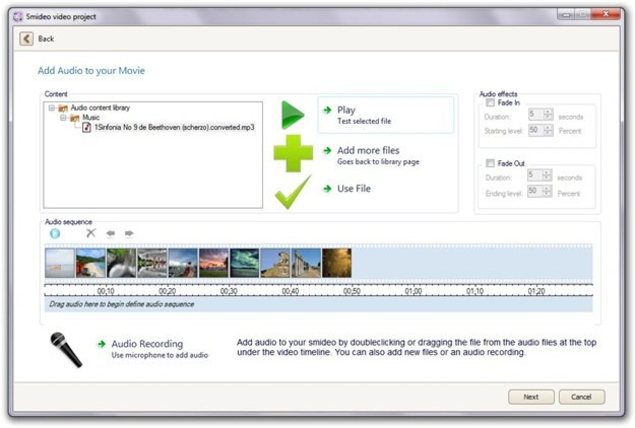Adjust Fade In Starting level spinner arrows

coord(548,130)
